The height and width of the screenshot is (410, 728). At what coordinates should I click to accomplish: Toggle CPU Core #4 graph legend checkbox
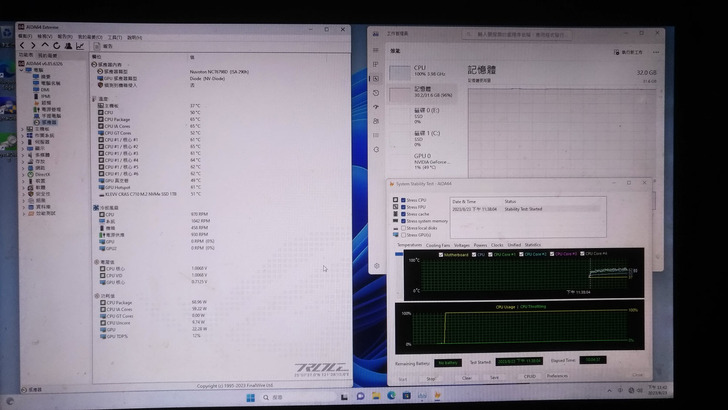[582, 254]
